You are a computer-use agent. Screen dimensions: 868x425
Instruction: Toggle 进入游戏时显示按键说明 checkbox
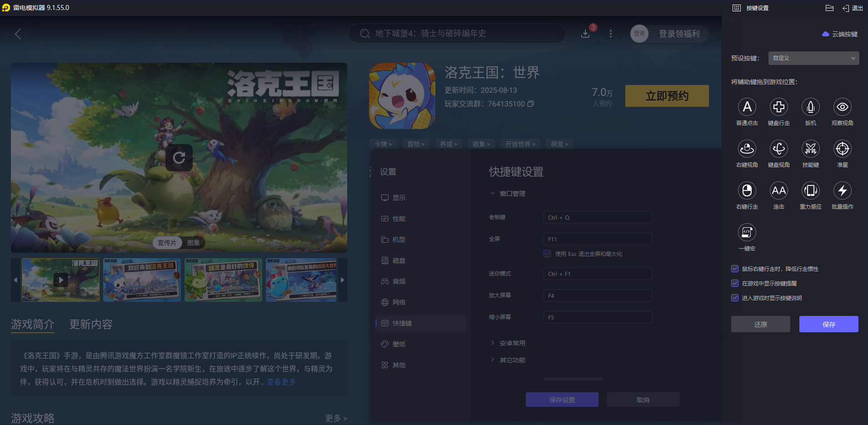click(735, 298)
